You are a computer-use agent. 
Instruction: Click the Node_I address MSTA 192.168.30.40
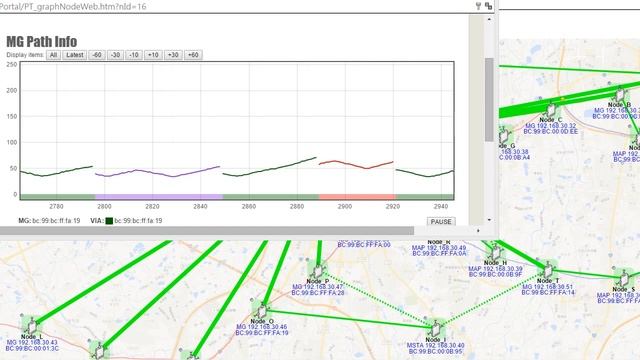[x=436, y=345]
